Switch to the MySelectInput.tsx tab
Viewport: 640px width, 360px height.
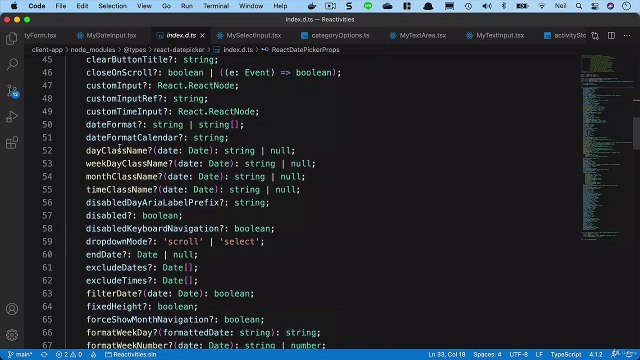(250, 36)
